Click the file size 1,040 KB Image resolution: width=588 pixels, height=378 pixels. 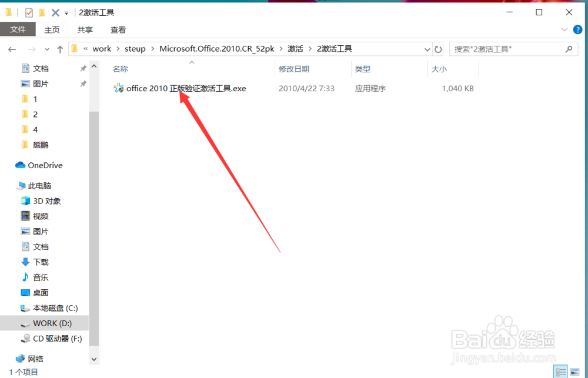[457, 89]
